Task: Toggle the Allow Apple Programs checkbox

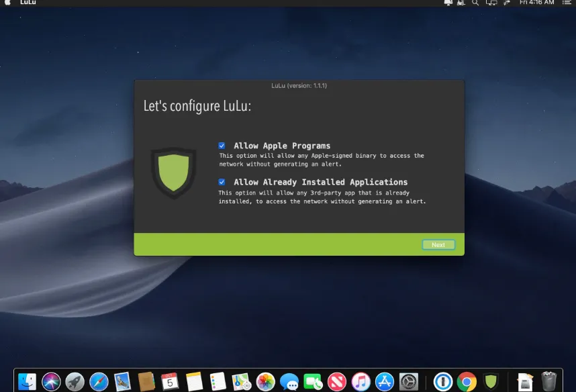Action: point(222,146)
